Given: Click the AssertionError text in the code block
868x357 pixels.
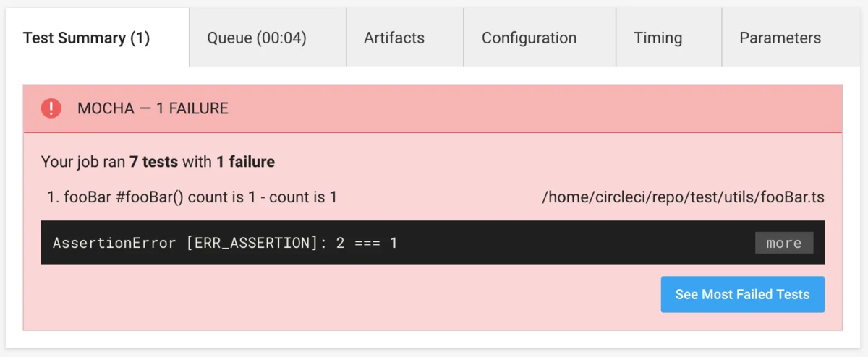Looking at the screenshot, I should [x=114, y=243].
